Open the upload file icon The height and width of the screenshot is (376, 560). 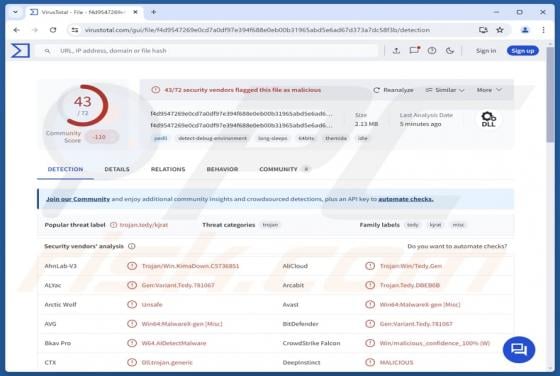pos(396,51)
